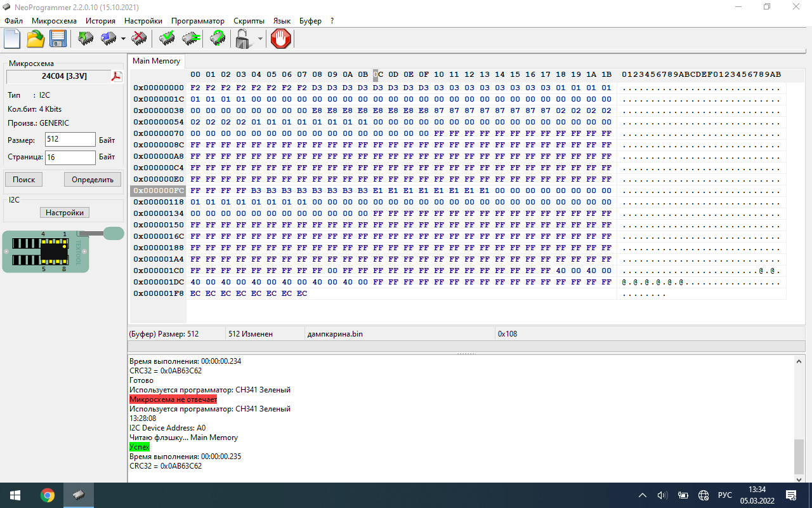The height and width of the screenshot is (508, 812).
Task: Click the Определить button
Action: (x=92, y=180)
